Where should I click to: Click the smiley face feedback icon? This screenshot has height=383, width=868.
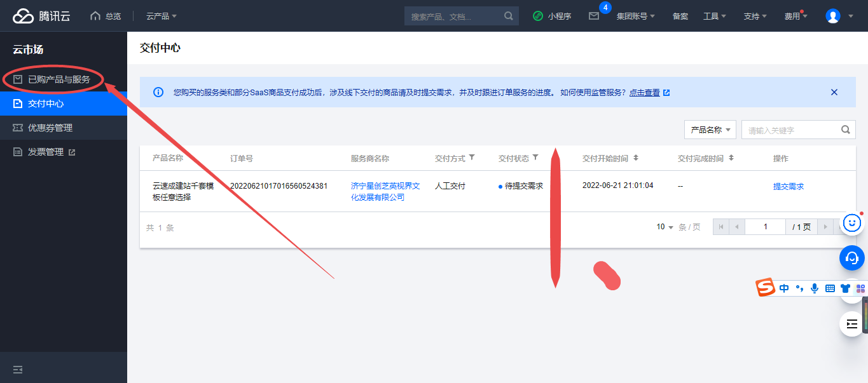point(852,222)
